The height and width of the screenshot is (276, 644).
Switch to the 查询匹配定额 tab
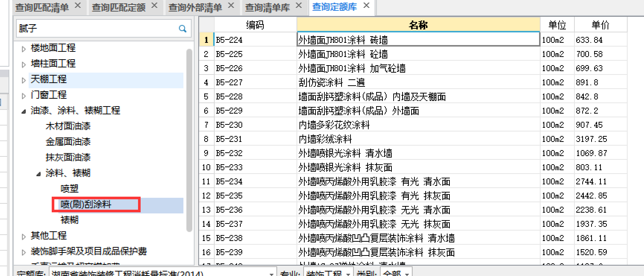click(x=118, y=7)
